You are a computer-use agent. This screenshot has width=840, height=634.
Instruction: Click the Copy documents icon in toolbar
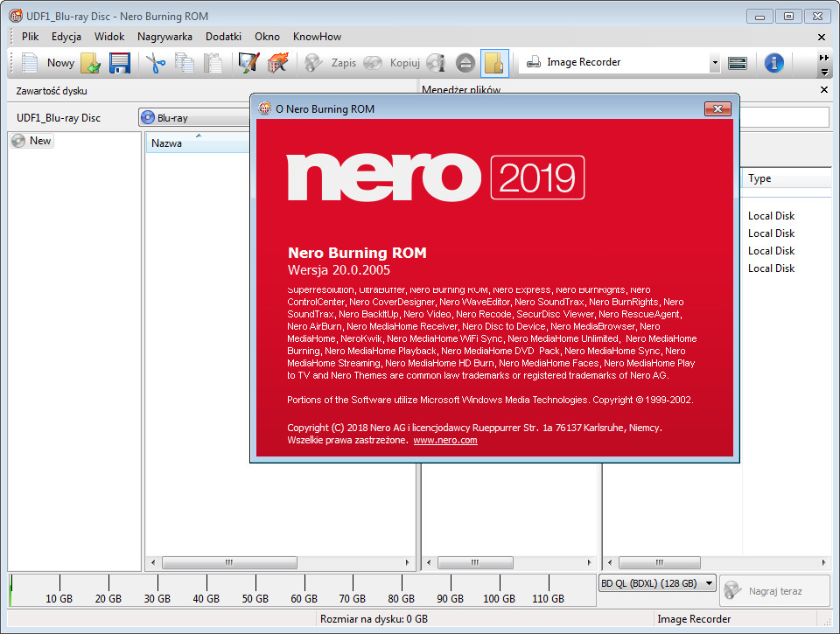click(185, 63)
